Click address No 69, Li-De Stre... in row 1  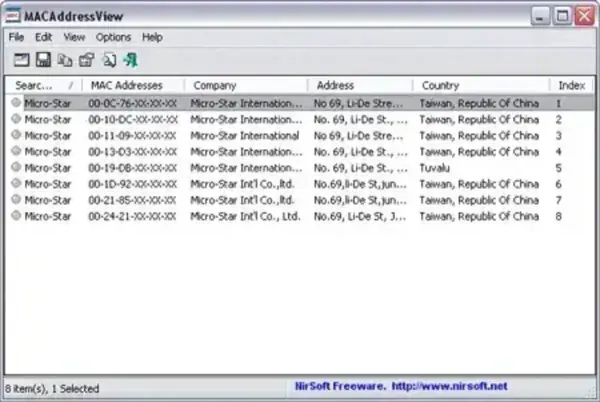359,103
